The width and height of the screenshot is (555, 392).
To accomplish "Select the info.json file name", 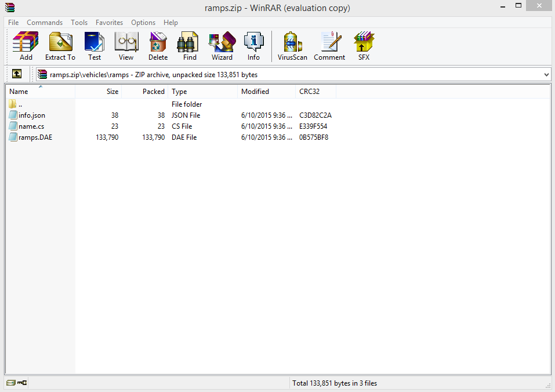I will click(x=32, y=115).
